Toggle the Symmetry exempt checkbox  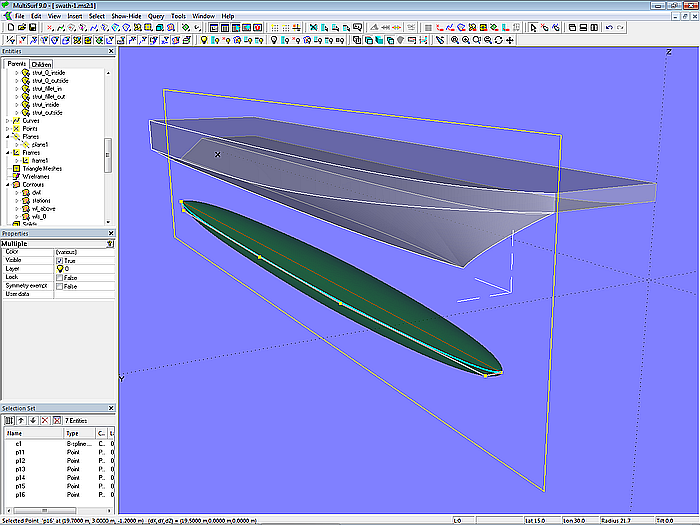(60, 286)
